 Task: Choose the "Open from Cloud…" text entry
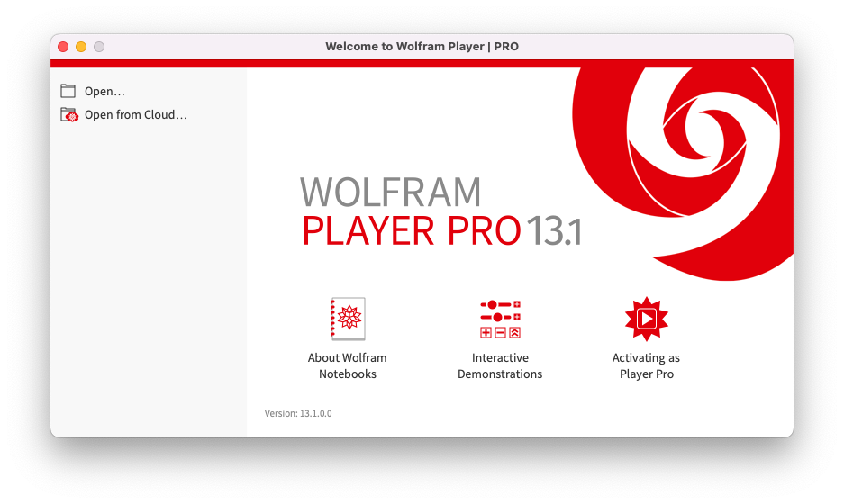point(135,115)
